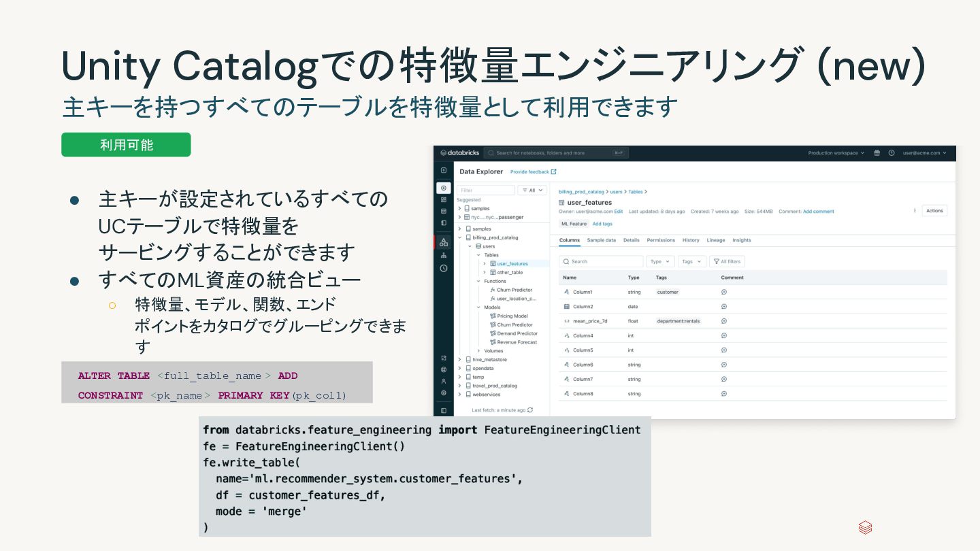
Task: Click the Actions button
Action: tap(934, 211)
